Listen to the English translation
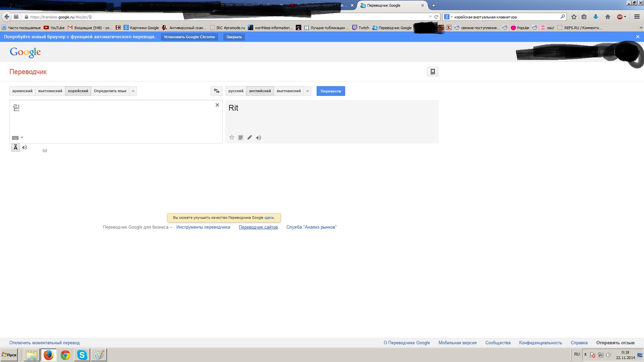The image size is (644, 362). (x=259, y=137)
